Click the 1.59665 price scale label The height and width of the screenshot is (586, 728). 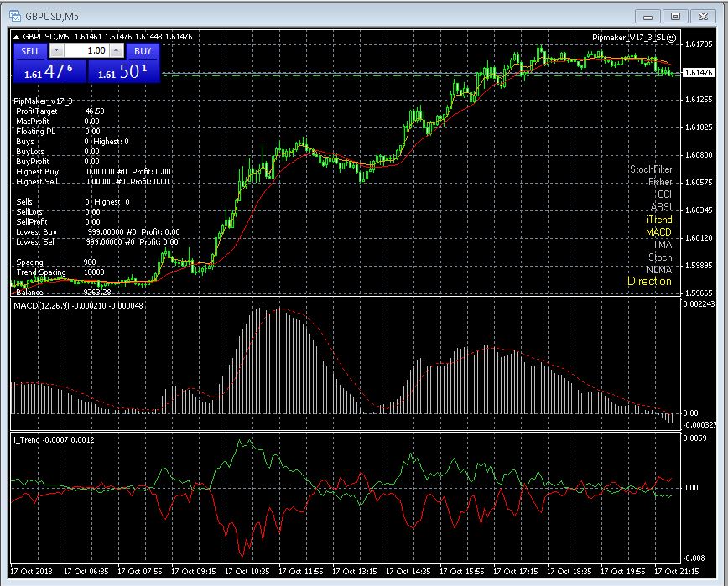[699, 293]
